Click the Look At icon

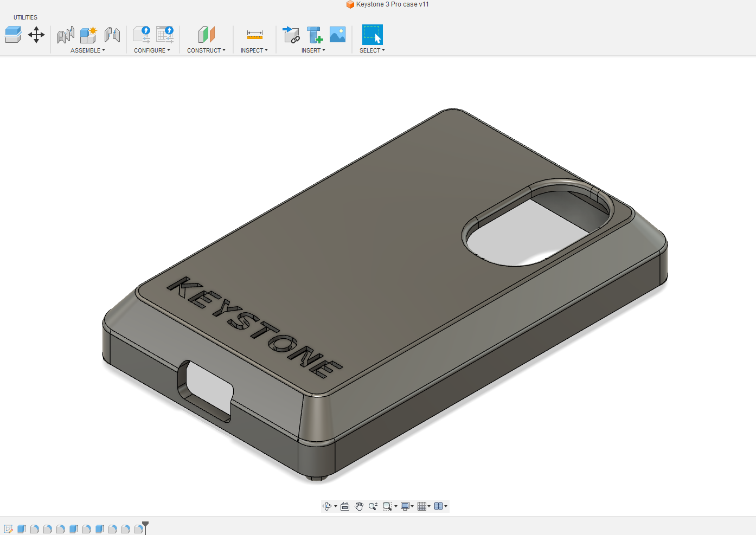(x=345, y=506)
